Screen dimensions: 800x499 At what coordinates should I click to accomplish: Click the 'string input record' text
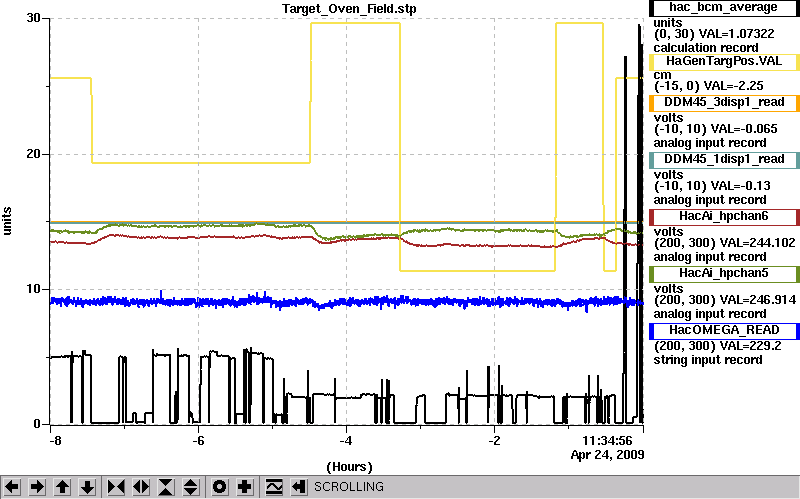click(x=708, y=360)
